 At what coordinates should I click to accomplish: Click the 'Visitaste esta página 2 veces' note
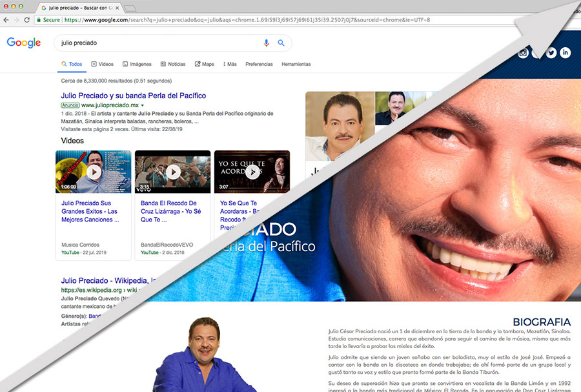click(x=121, y=129)
